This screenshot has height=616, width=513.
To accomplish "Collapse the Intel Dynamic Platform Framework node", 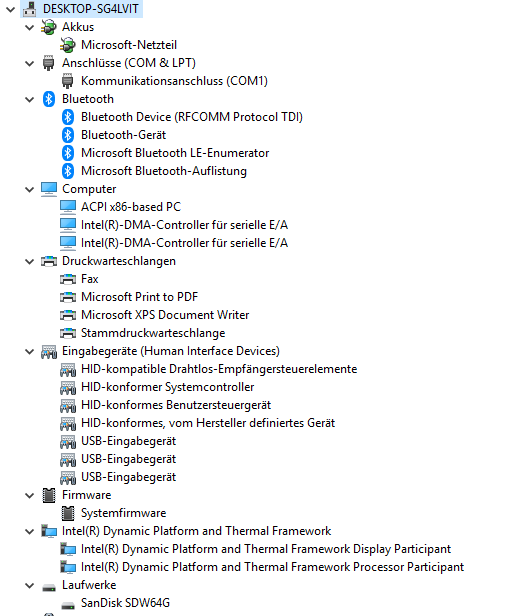I will tap(29, 532).
